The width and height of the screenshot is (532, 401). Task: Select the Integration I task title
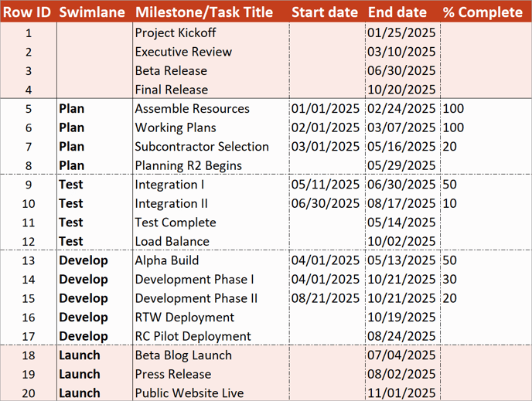coord(169,184)
